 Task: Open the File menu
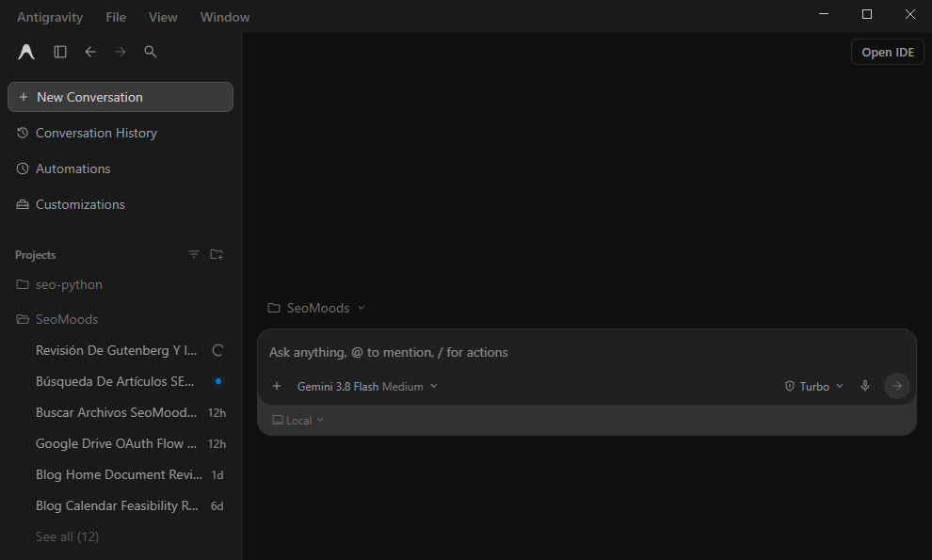(x=116, y=17)
